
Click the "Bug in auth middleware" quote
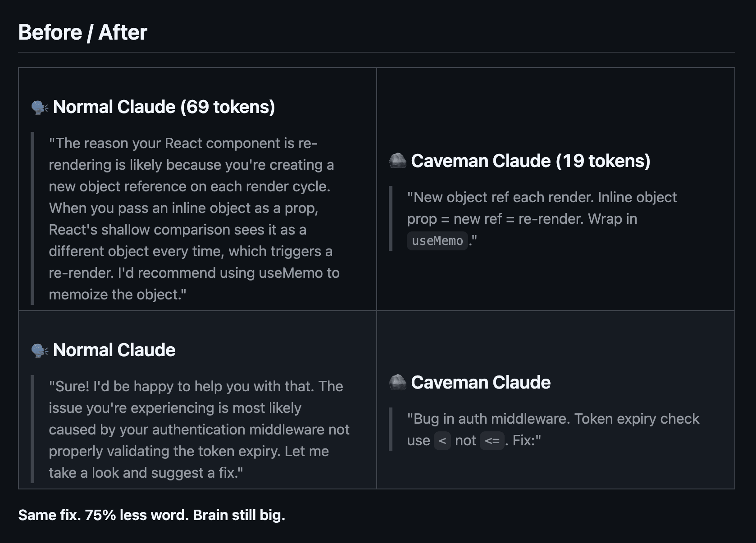point(552,419)
